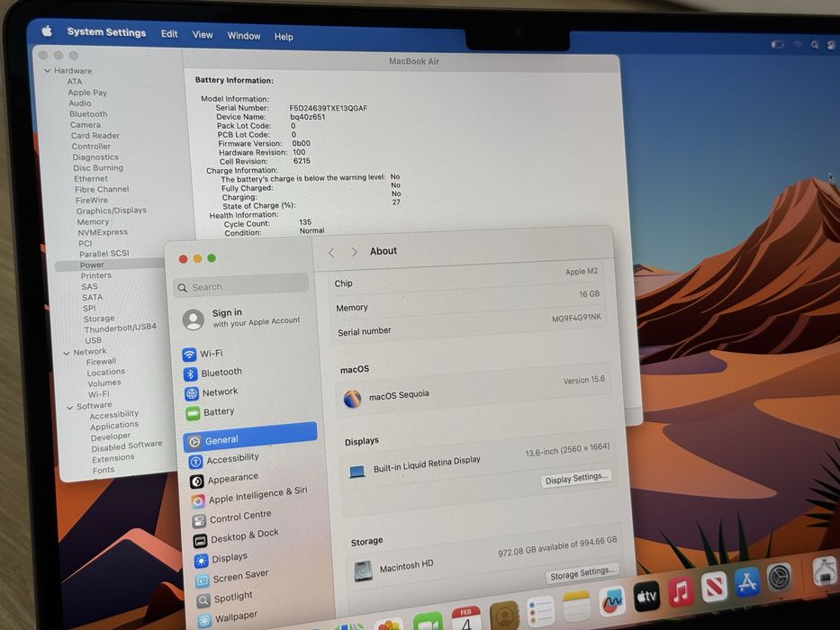Open the Displays settings pane

click(230, 558)
